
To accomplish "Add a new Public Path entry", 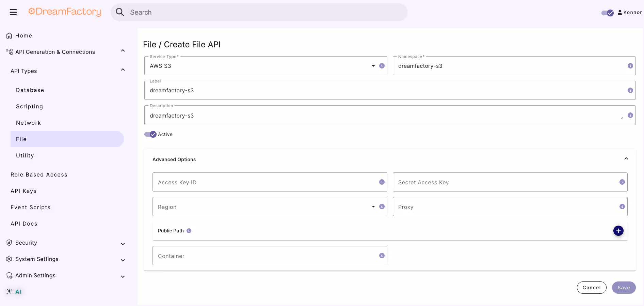I will click(618, 231).
